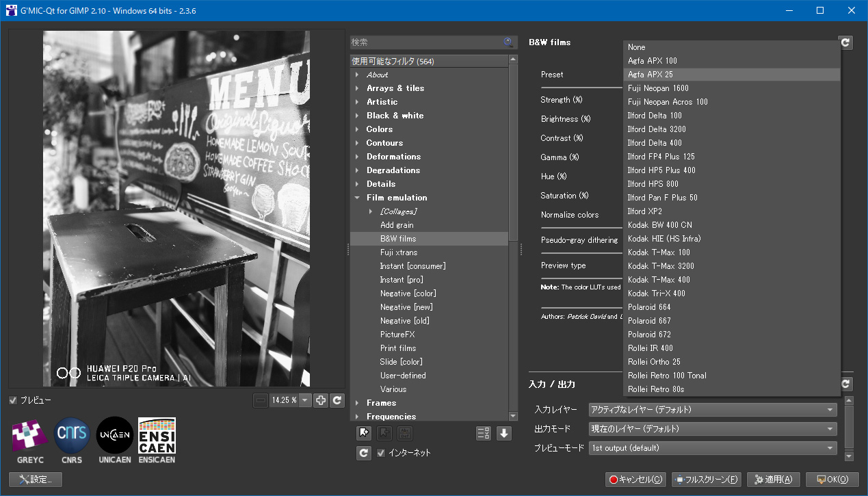Image resolution: width=868 pixels, height=496 pixels.
Task: Select the Negative [color] filter
Action: 408,293
